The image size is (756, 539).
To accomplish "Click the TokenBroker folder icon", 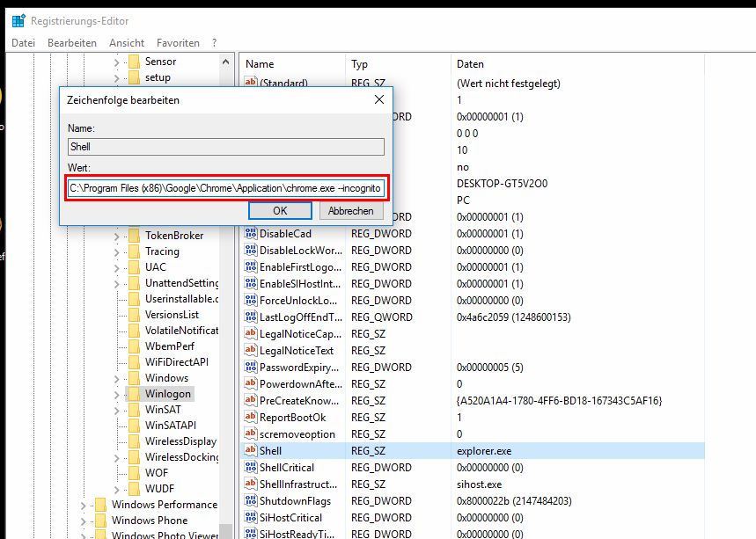I will tap(134, 235).
